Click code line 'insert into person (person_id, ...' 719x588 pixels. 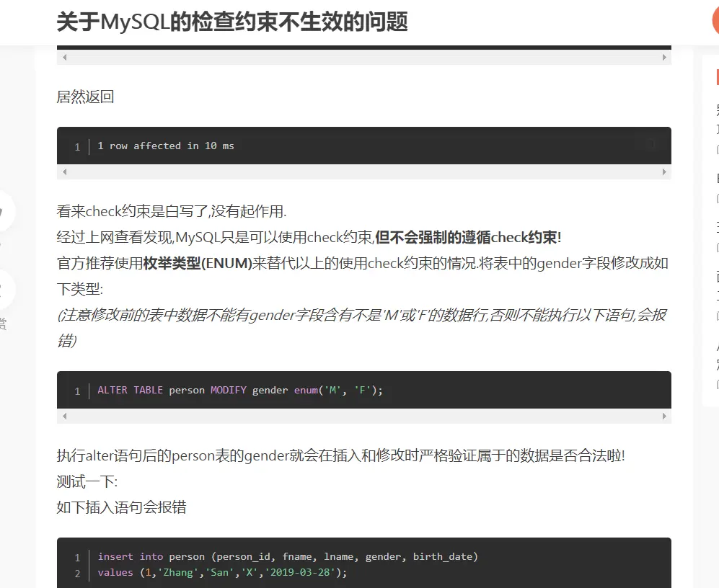click(288, 556)
